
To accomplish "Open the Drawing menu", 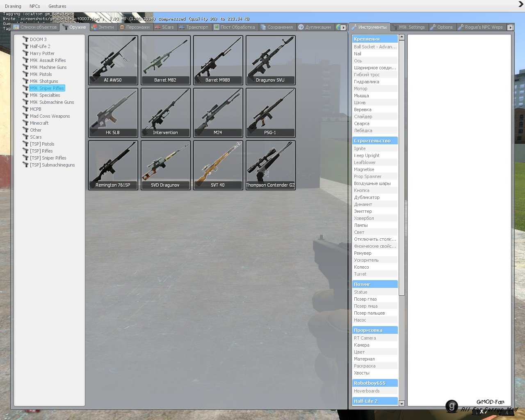I will tap(13, 6).
